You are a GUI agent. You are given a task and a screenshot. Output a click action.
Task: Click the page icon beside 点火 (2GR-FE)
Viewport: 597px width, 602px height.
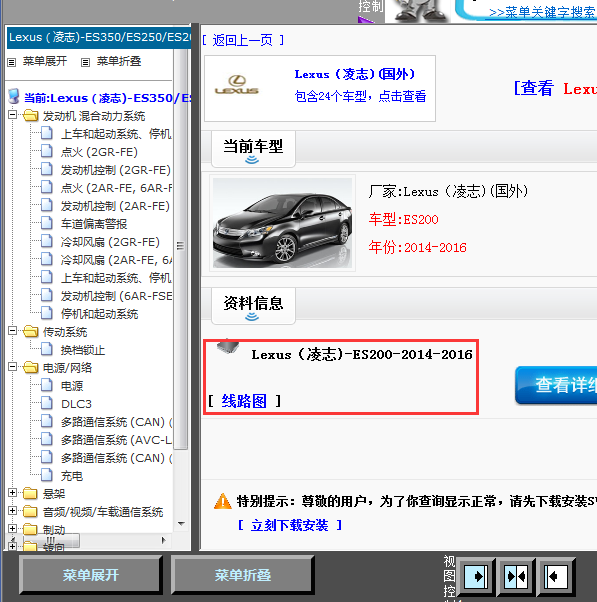pyautogui.click(x=47, y=151)
